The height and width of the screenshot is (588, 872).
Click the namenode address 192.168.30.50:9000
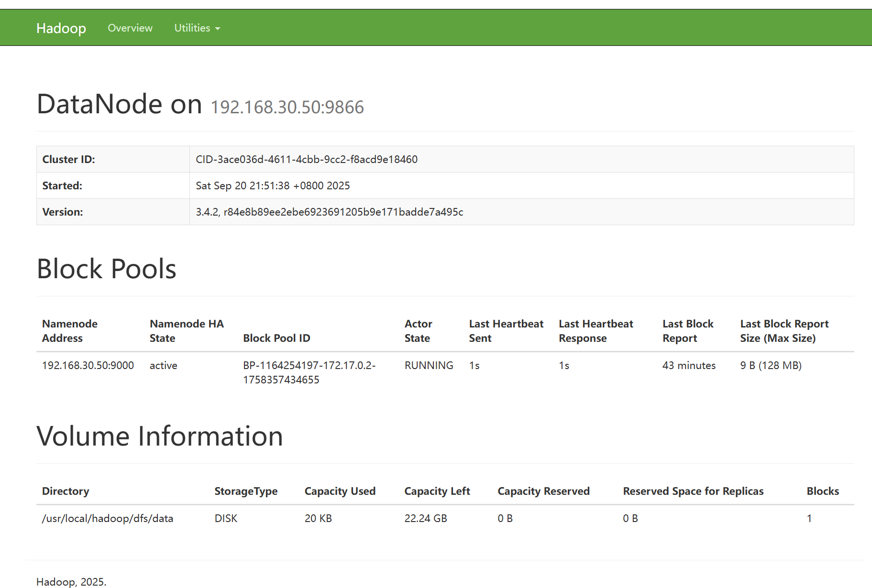pyautogui.click(x=88, y=365)
